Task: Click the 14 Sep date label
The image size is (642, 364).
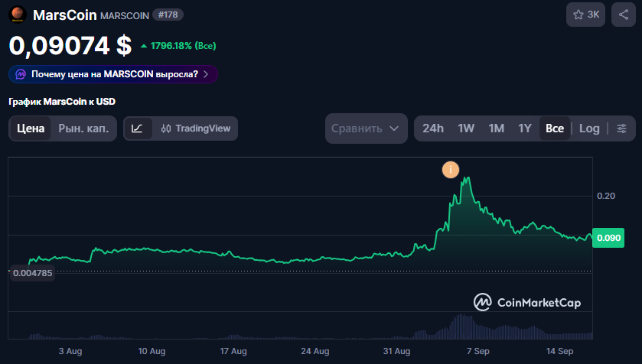Action: 559,351
